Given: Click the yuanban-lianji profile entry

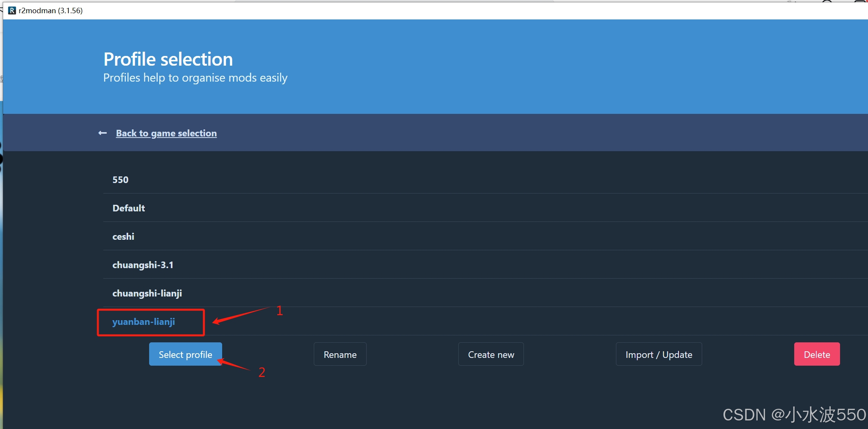Looking at the screenshot, I should click(x=143, y=322).
